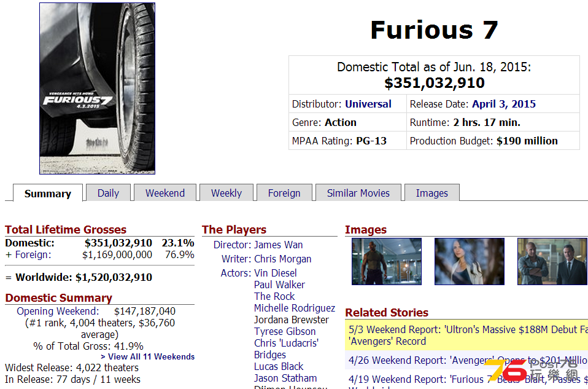Open the Images tab
Screen dimensions: 588x389
pyautogui.click(x=431, y=193)
